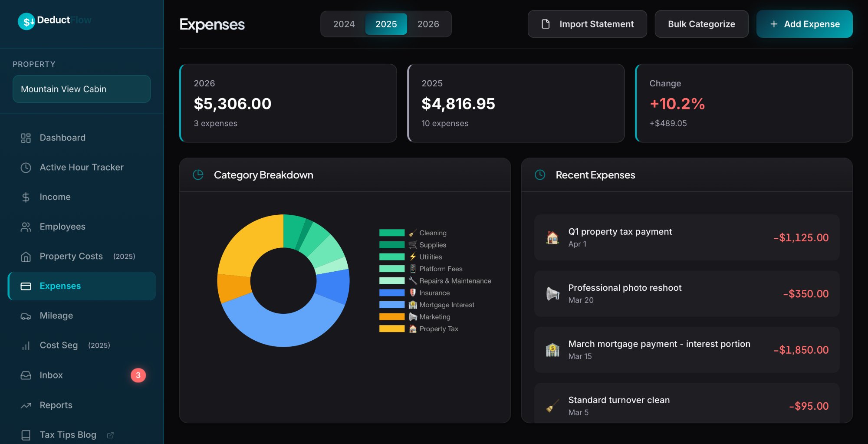Click the Add Expense button
This screenshot has width=868, height=444.
pos(804,24)
